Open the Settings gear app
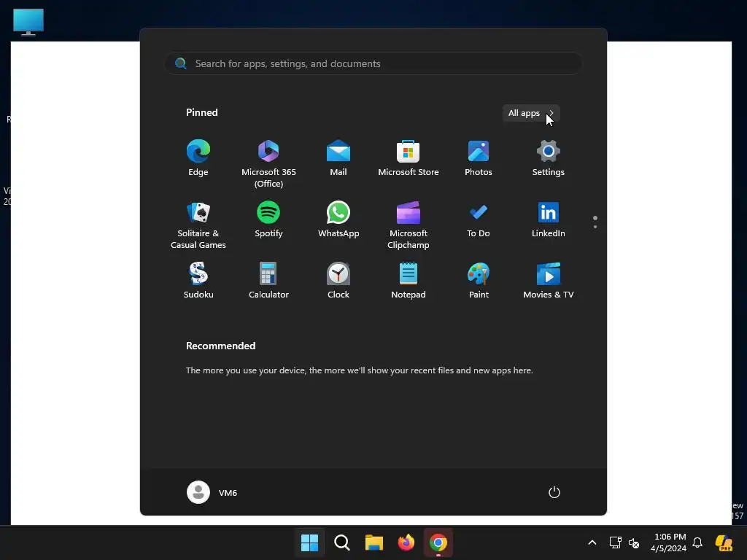The height and width of the screenshot is (560, 747). point(549,158)
